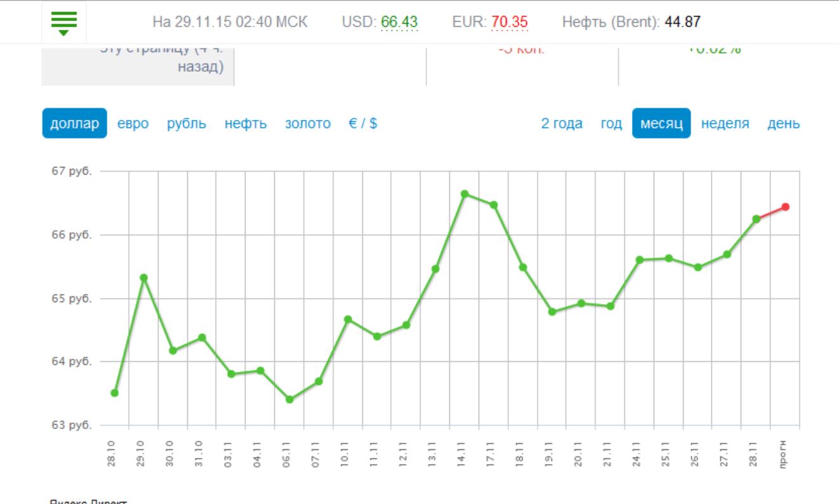Set chart period to 2 года

[562, 123]
